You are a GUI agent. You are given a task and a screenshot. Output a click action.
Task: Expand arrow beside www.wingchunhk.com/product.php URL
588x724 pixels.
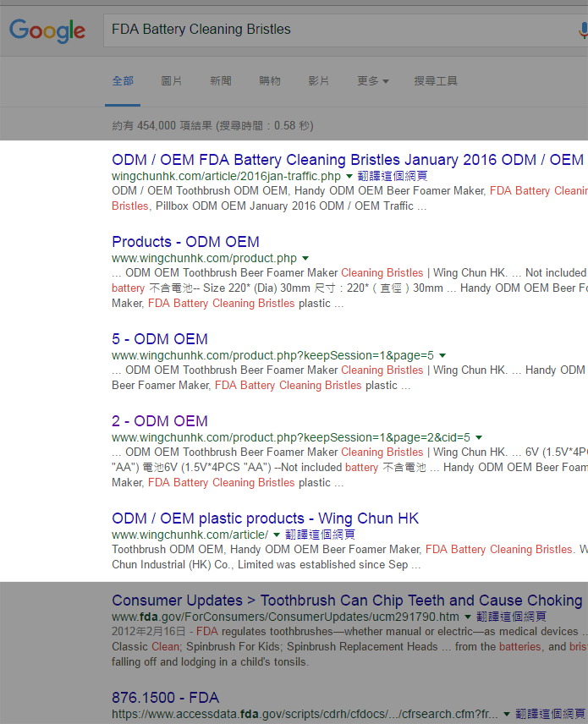tap(305, 259)
